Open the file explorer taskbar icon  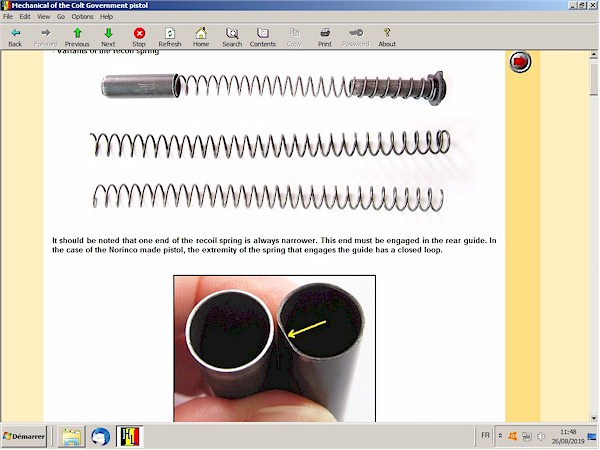[72, 436]
